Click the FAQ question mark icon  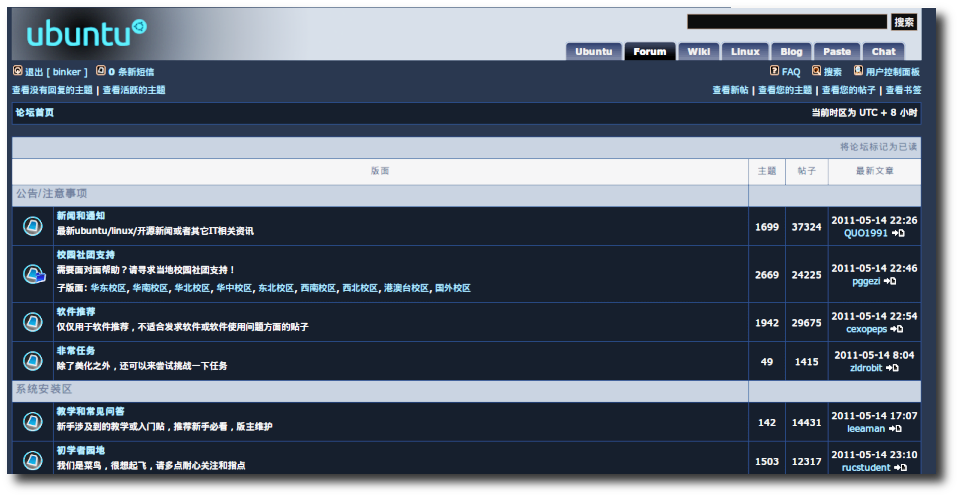pyautogui.click(x=774, y=71)
